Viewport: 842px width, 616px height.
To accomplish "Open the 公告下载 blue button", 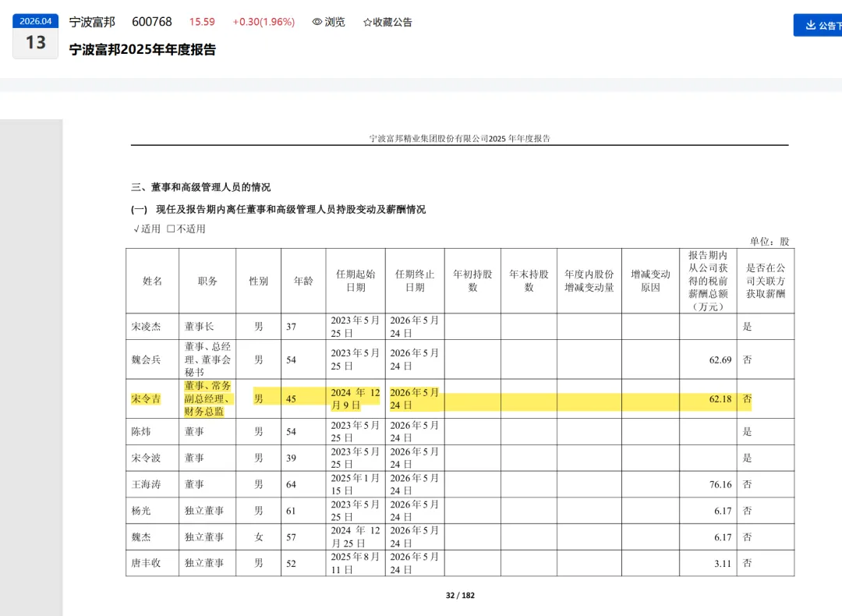I will pos(818,25).
